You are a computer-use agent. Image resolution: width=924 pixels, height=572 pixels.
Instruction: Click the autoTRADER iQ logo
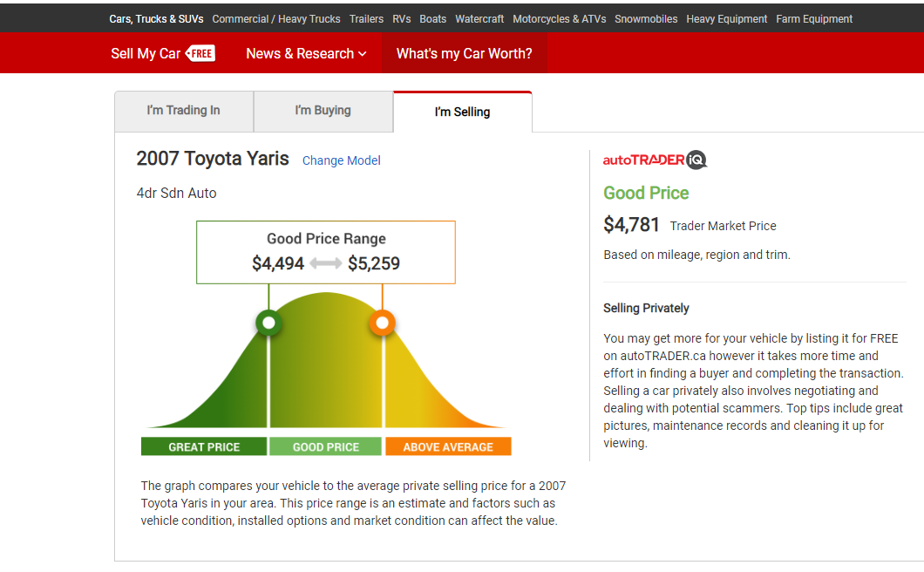click(655, 160)
